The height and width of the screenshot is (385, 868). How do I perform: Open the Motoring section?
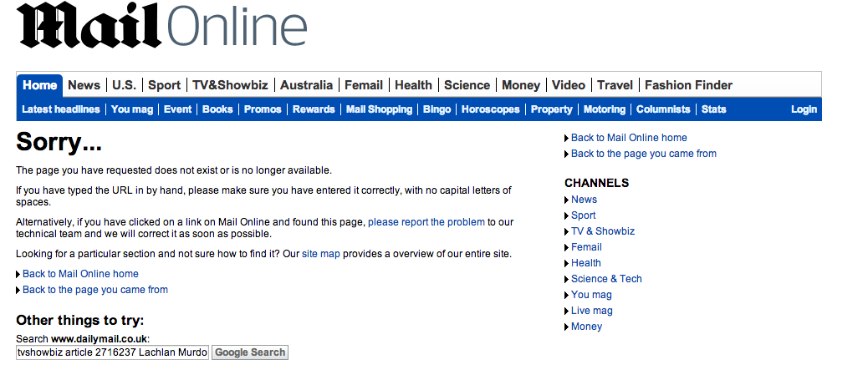605,109
